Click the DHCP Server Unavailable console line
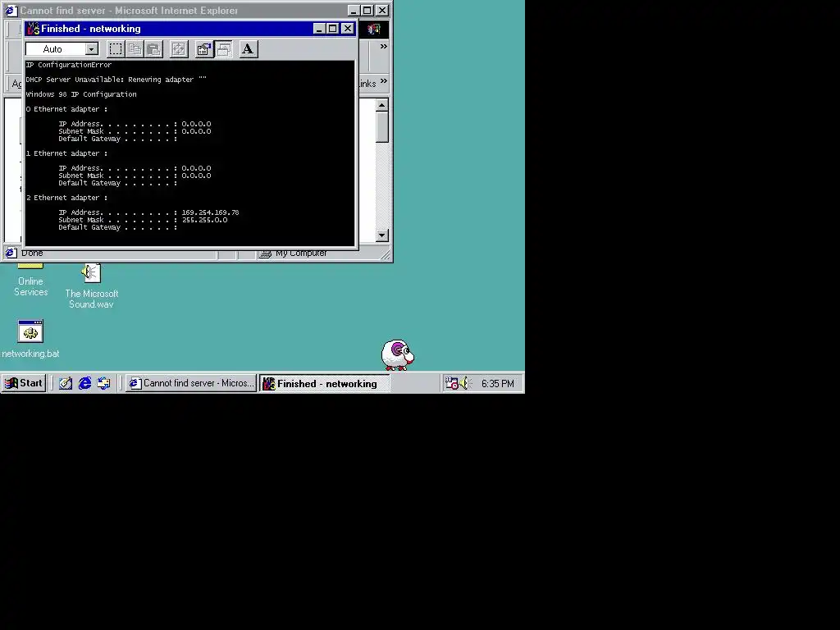This screenshot has height=630, width=840. (x=116, y=80)
